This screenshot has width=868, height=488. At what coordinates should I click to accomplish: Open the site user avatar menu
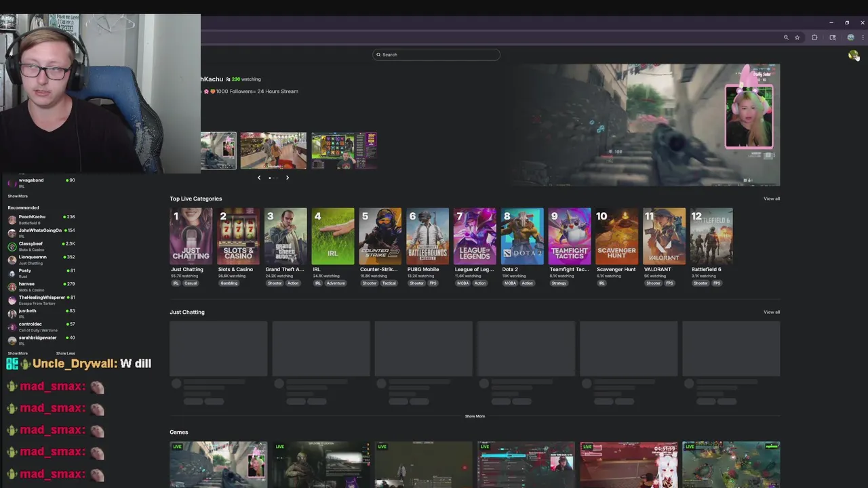pos(853,55)
